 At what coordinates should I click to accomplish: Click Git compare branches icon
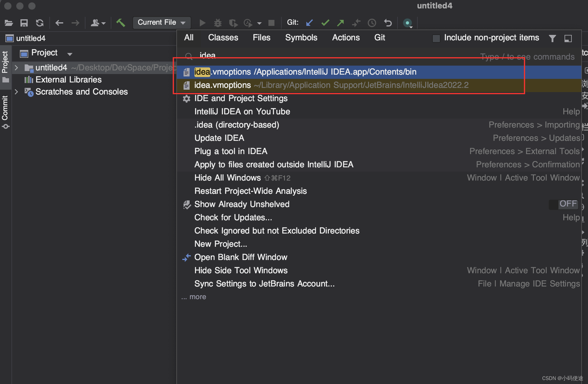point(356,23)
